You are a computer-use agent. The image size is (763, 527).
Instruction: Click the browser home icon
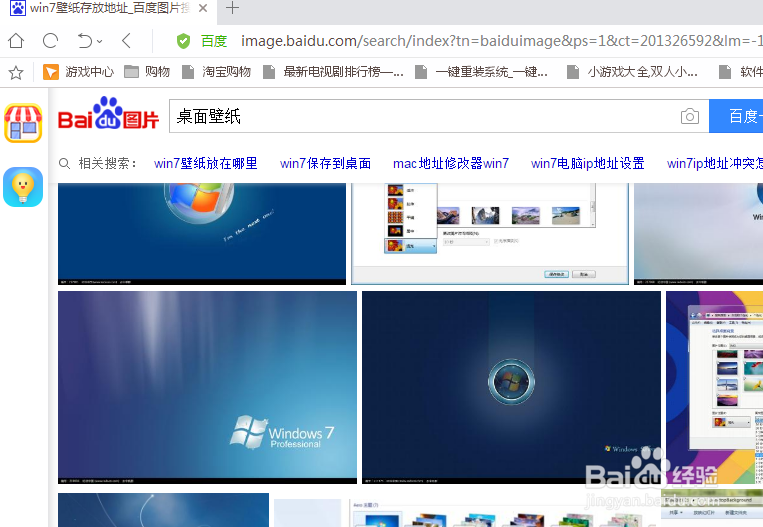tap(16, 41)
